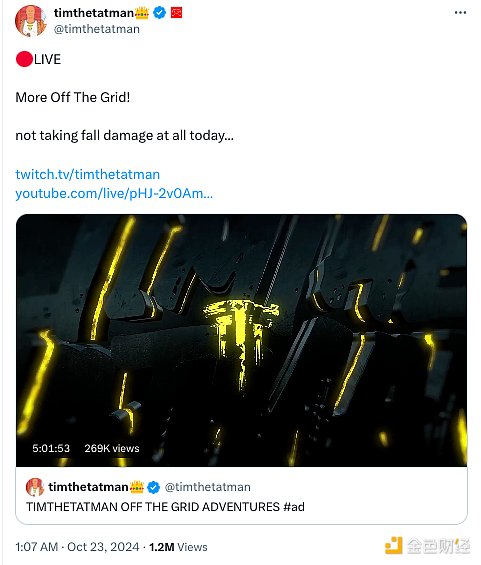Click the timthetatman display name in header

pyautogui.click(x=94, y=13)
